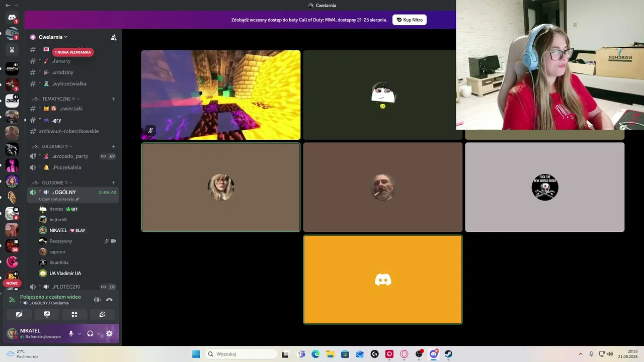Open Microsoft Teams from the taskbar
Screen dimensions: 644x362
(301, 354)
